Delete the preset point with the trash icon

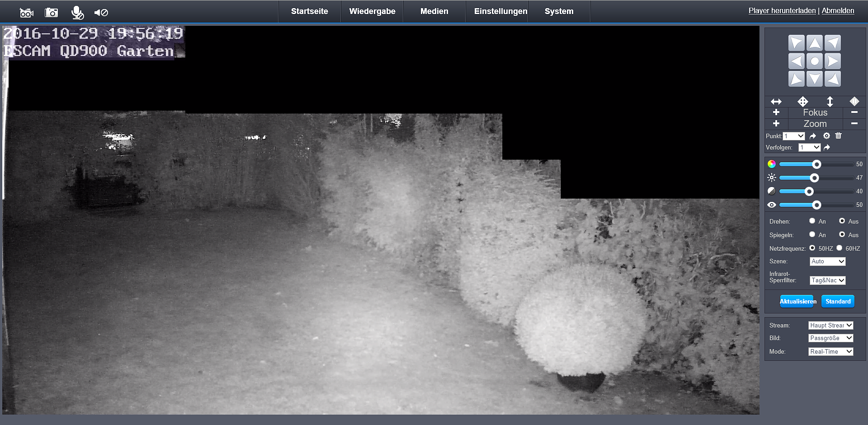839,136
